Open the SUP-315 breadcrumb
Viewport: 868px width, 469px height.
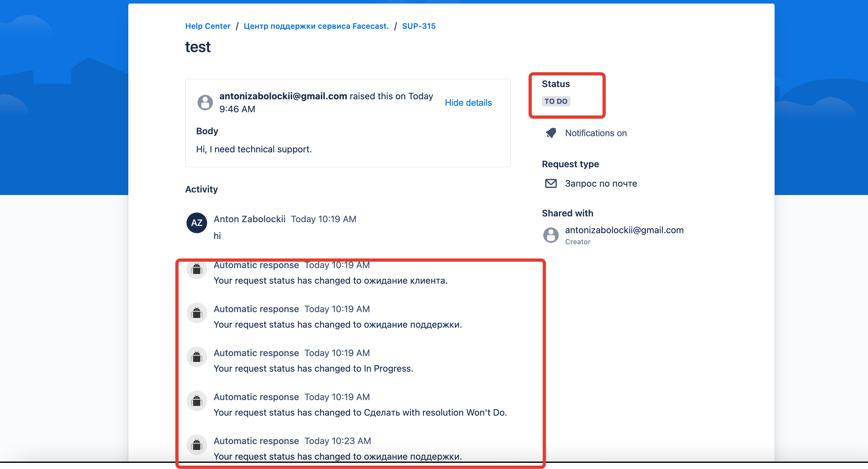(x=418, y=26)
